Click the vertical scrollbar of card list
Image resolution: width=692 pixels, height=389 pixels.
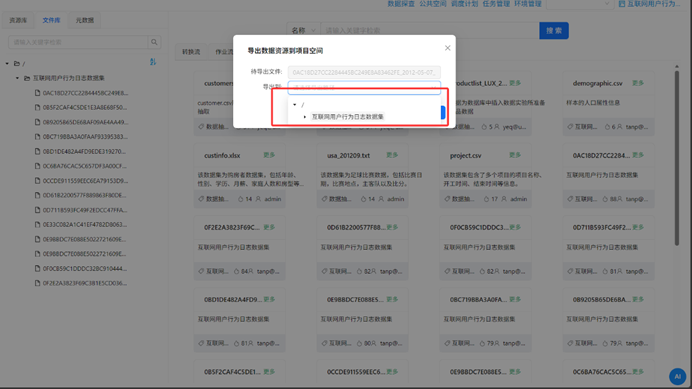pyautogui.click(x=677, y=157)
